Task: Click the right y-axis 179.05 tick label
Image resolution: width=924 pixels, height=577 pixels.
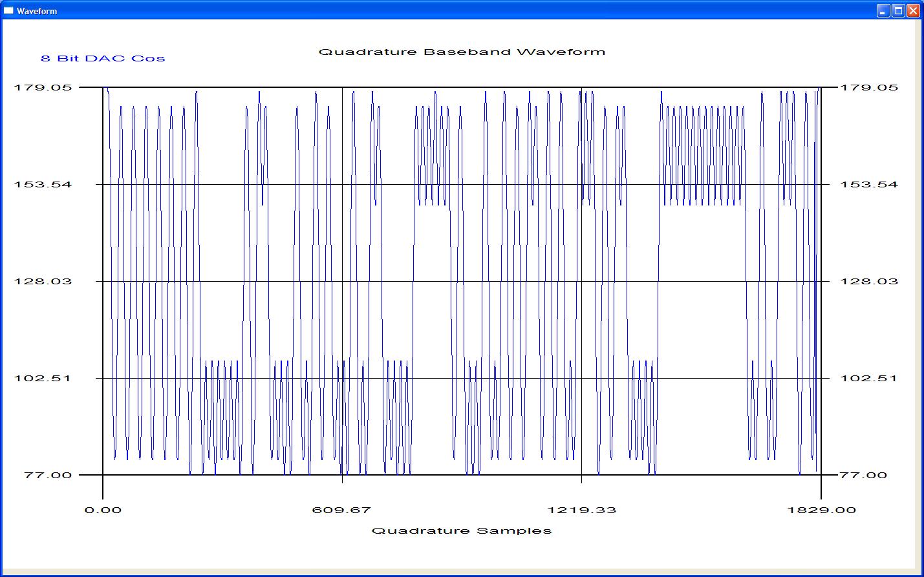Action: click(x=869, y=87)
